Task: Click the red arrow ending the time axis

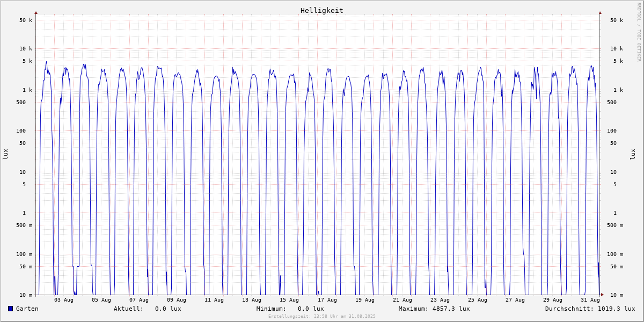Action: (602, 295)
